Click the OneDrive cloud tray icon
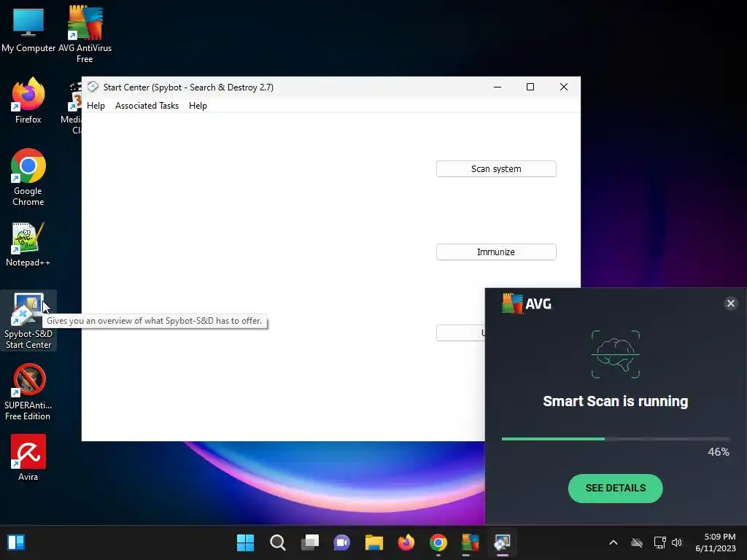 click(x=636, y=542)
